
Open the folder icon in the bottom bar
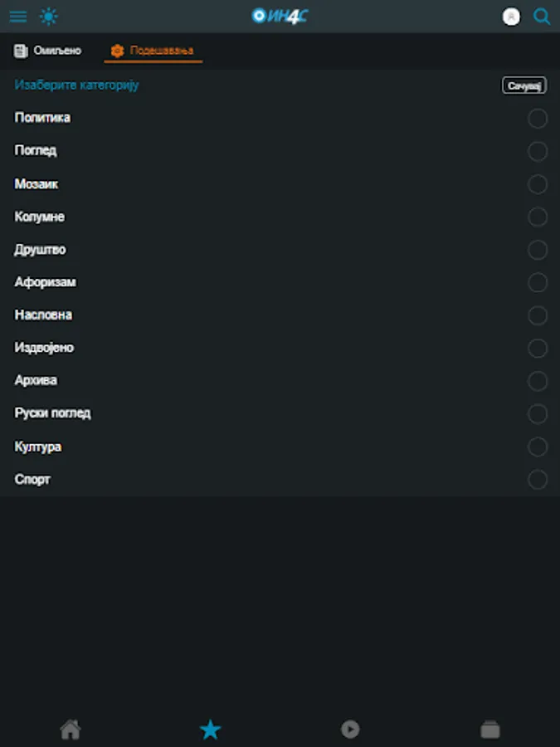coord(490,730)
